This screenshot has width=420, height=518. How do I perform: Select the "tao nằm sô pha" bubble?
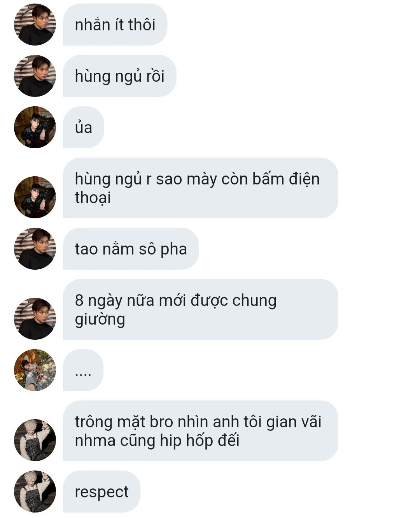131,249
